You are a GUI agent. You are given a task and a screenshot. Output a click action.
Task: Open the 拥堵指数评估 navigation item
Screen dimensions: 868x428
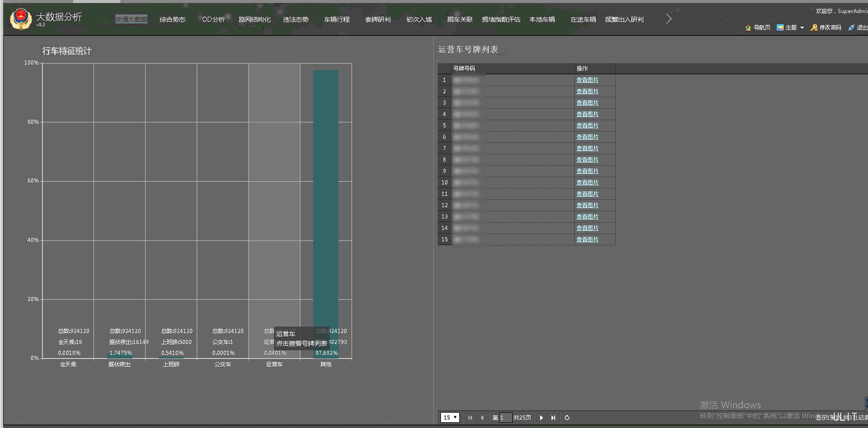pos(501,20)
